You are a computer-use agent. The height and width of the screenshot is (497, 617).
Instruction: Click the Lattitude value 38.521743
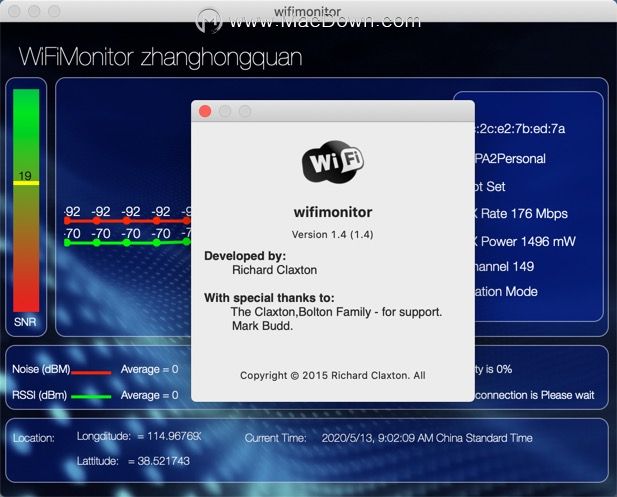pos(163,461)
